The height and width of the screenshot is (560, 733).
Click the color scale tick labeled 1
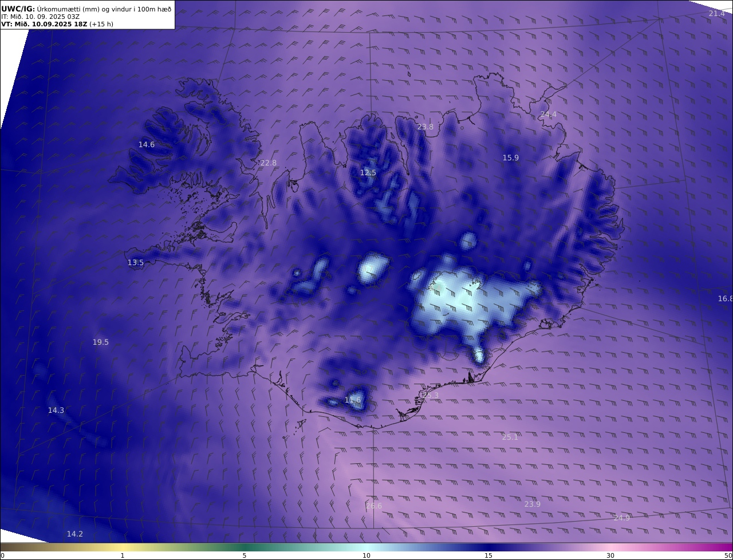tap(123, 555)
